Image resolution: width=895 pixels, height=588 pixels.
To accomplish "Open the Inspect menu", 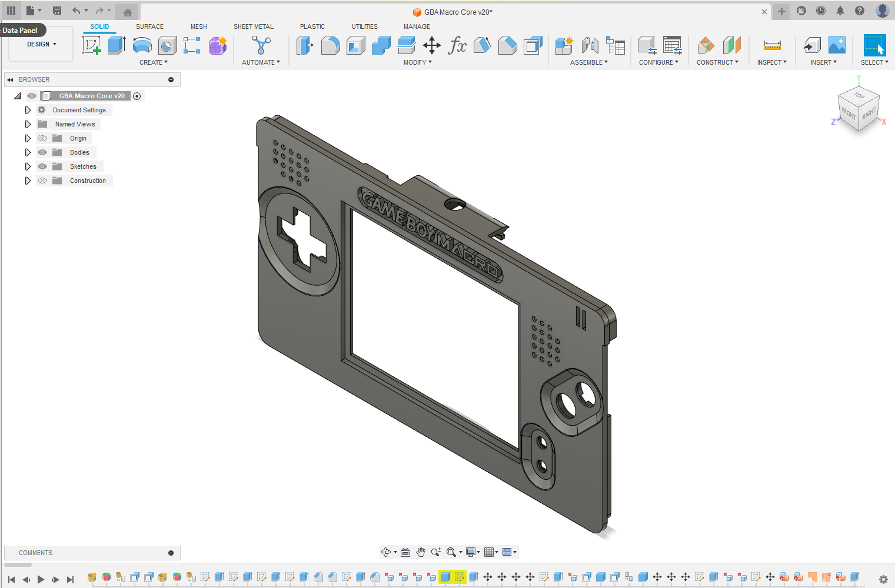I will click(772, 62).
